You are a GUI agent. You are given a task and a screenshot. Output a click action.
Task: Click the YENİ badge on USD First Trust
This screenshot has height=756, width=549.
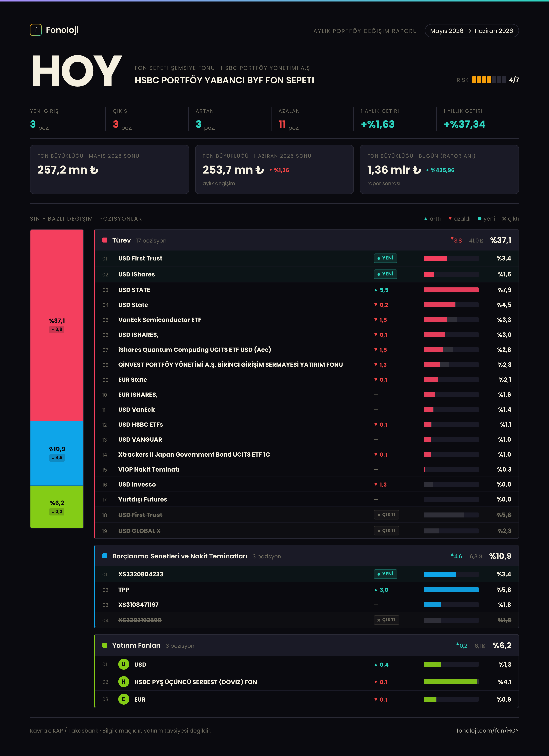[x=385, y=258]
